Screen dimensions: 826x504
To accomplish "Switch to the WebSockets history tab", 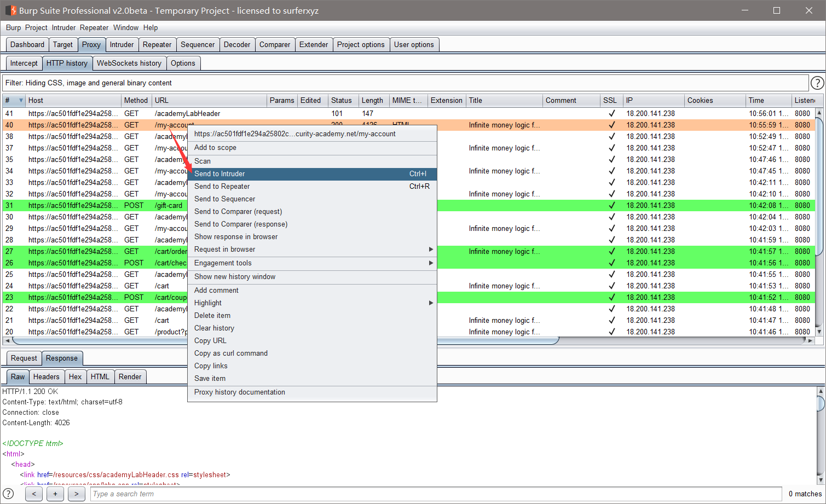I will point(129,63).
